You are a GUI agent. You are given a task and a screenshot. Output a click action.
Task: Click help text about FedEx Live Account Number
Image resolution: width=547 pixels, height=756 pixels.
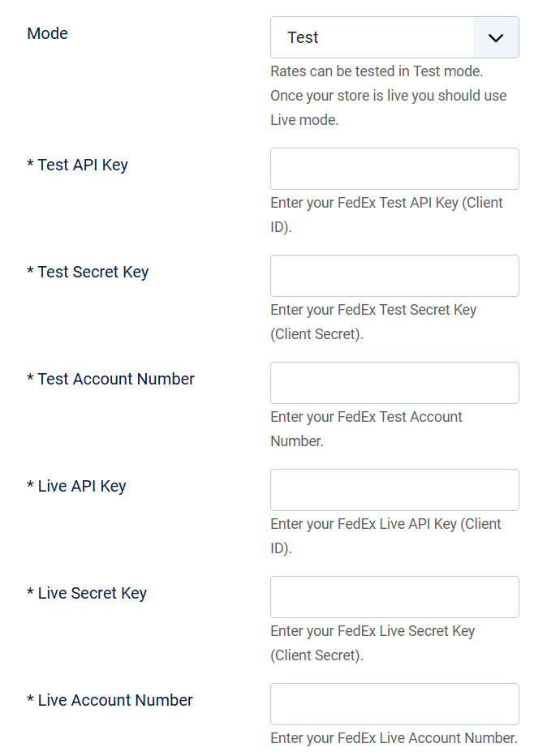[394, 739]
